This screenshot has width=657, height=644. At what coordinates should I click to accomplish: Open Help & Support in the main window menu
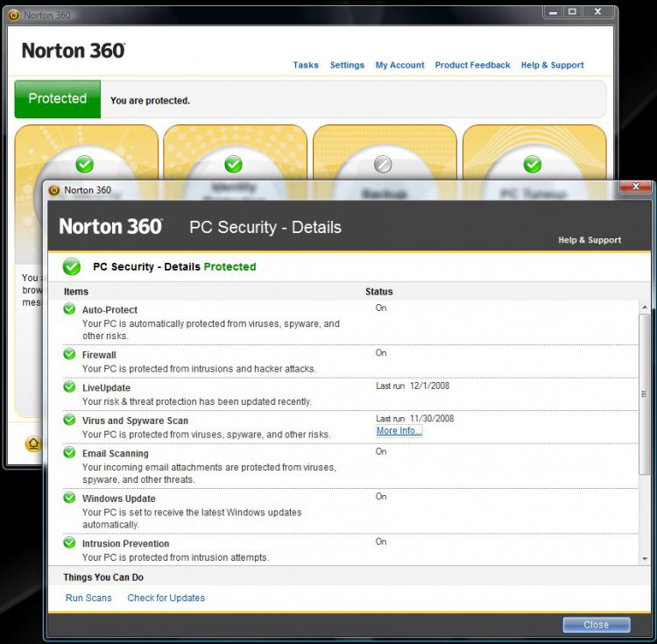pyautogui.click(x=552, y=65)
